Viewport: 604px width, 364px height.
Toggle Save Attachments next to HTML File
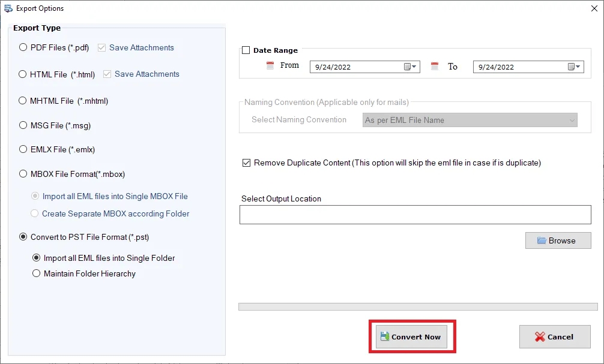click(x=107, y=74)
